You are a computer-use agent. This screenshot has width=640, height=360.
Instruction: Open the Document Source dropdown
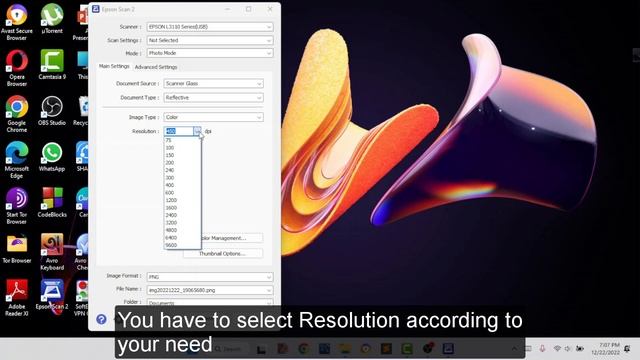213,84
